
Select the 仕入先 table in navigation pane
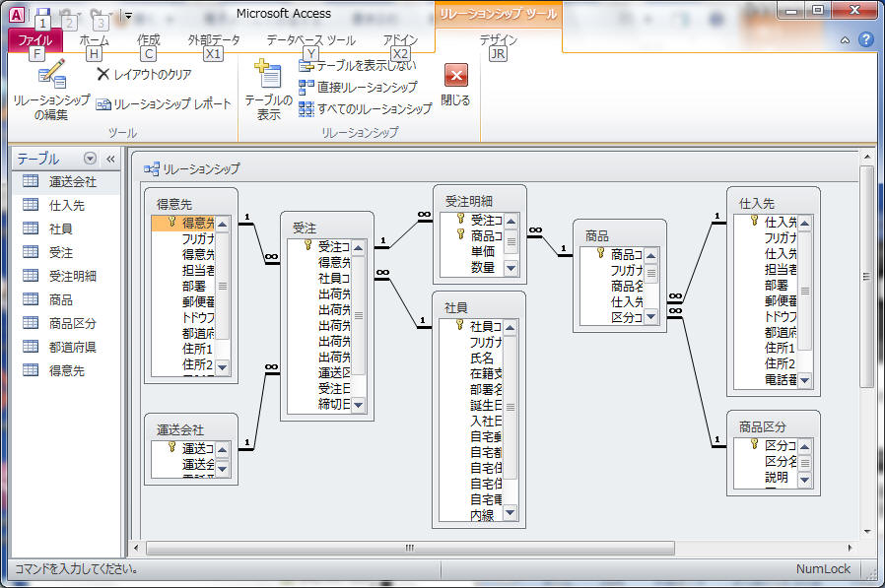(66, 206)
